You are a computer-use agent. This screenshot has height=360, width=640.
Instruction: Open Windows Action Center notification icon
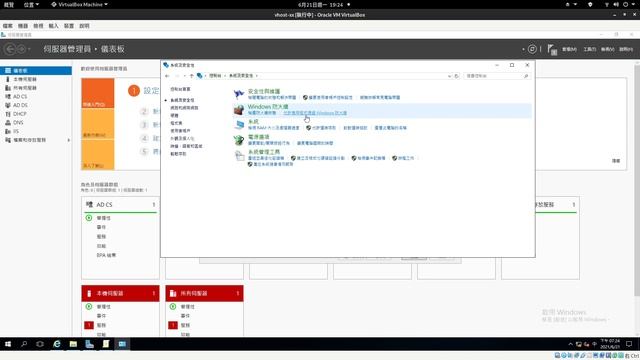click(x=629, y=344)
